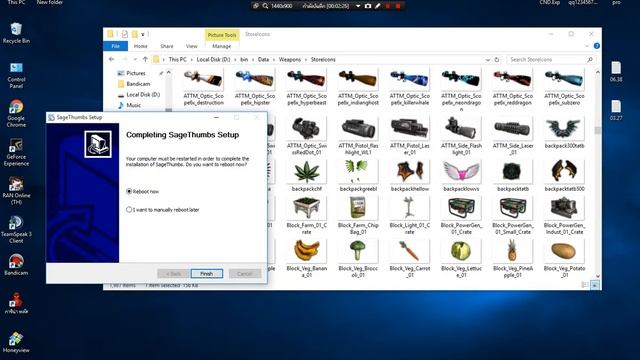
Task: Click Data in the address breadcrumb
Action: (x=263, y=60)
